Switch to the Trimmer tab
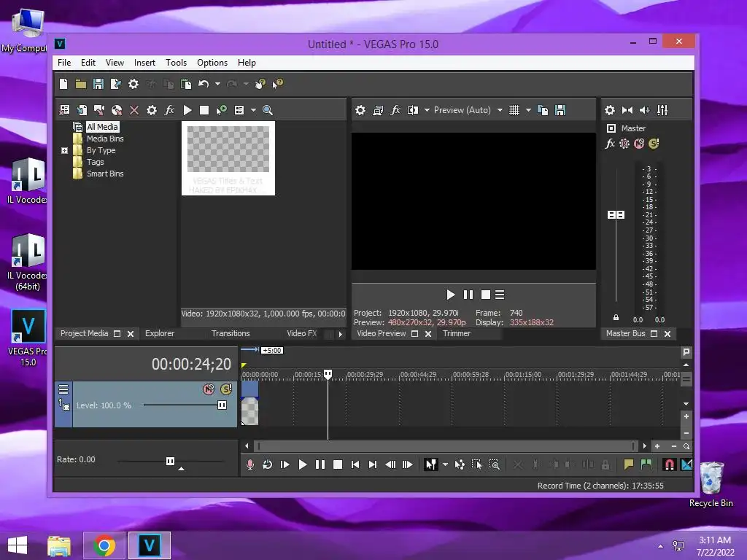The width and height of the screenshot is (747, 560). tap(457, 334)
